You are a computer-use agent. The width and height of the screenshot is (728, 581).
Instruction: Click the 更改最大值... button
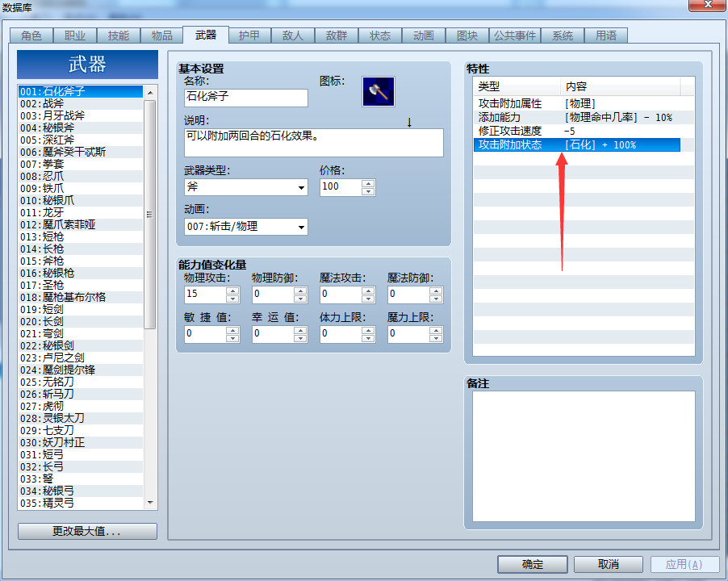tap(87, 531)
